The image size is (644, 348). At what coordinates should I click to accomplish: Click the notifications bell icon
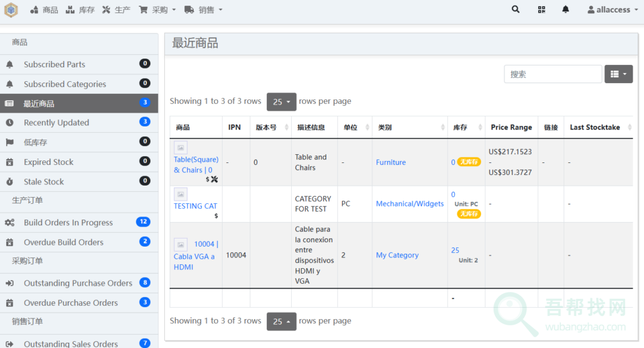coord(565,9)
